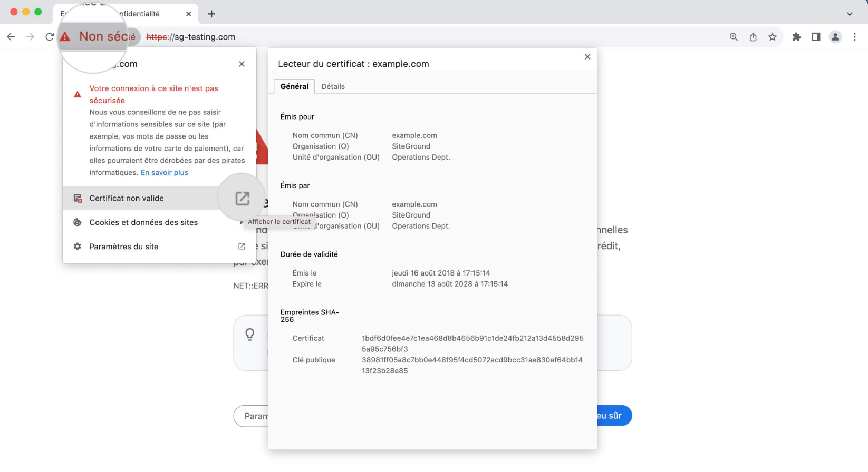868x472 pixels.
Task: Click example.com under Émis par
Action: pyautogui.click(x=414, y=204)
